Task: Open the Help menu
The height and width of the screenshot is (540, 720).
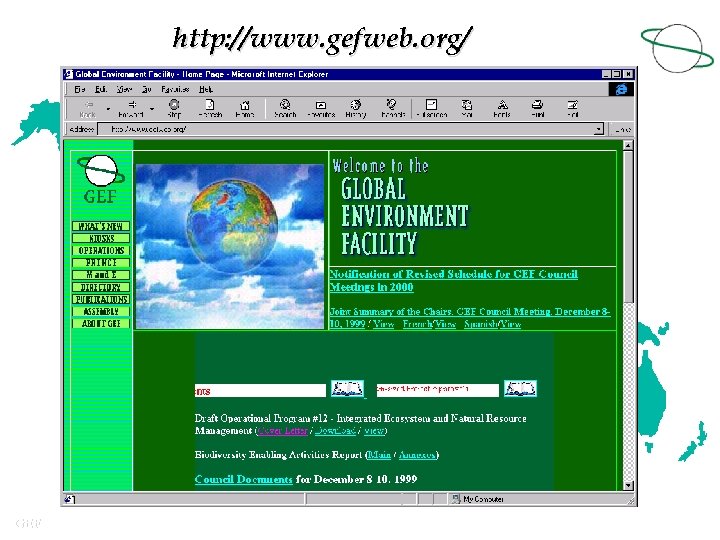Action: [206, 89]
